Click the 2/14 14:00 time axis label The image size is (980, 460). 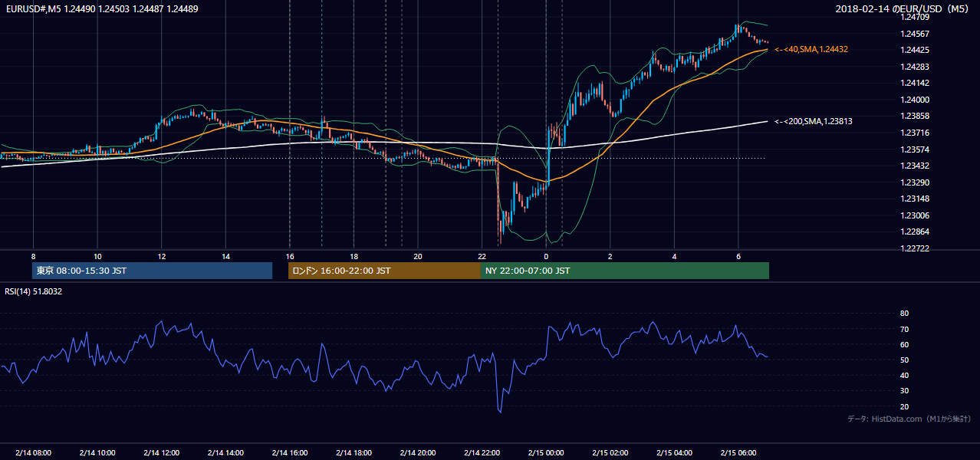[x=225, y=453]
